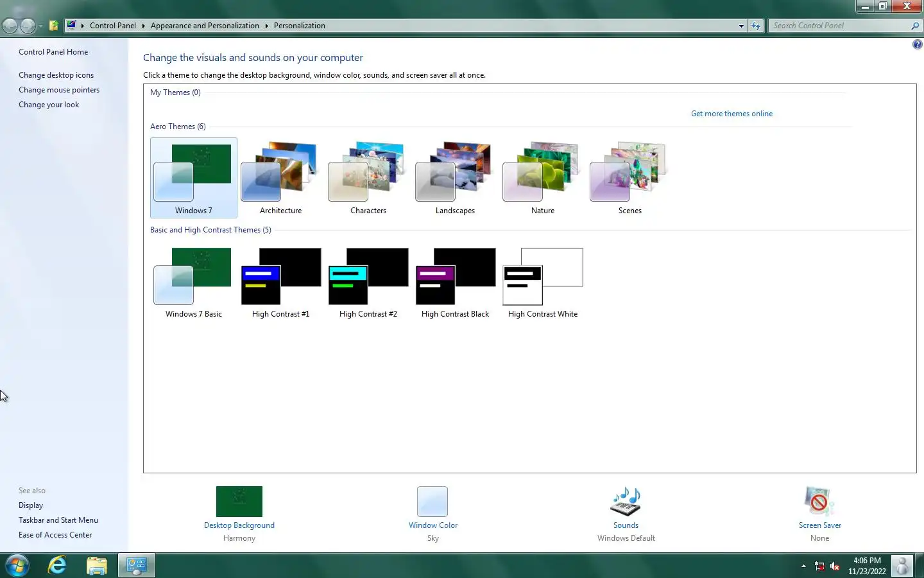Select the Scenes theme

629,178
